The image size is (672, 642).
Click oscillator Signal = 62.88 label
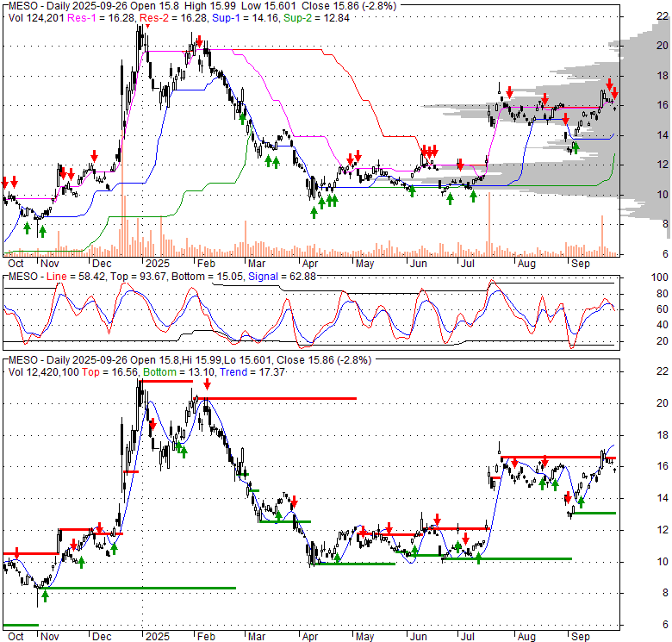pos(282,277)
